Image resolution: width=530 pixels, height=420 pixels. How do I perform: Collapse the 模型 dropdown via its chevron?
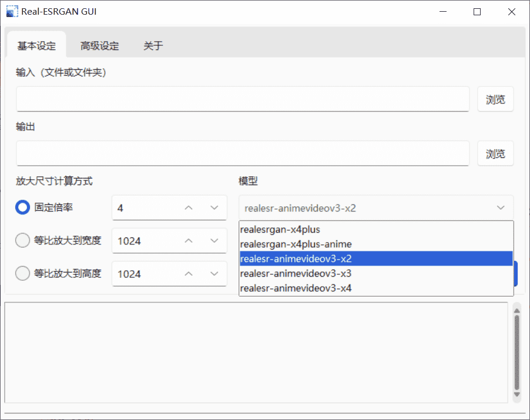pyautogui.click(x=501, y=208)
